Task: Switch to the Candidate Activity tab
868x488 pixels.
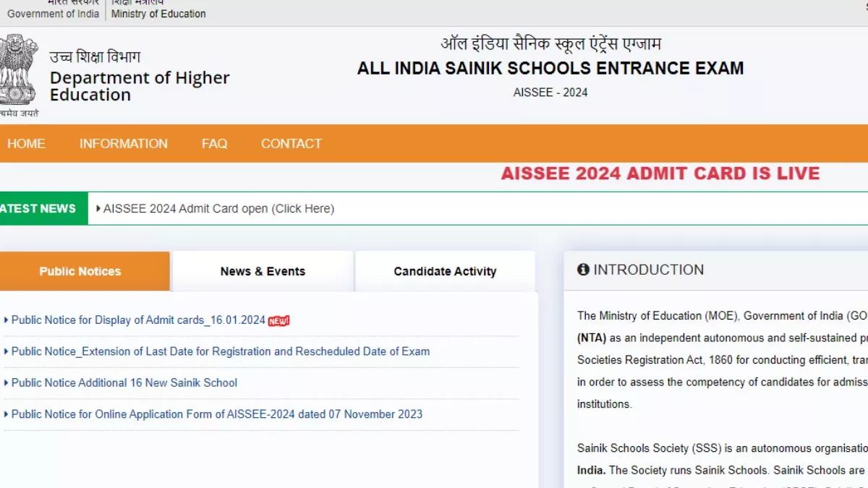Action: [445, 271]
